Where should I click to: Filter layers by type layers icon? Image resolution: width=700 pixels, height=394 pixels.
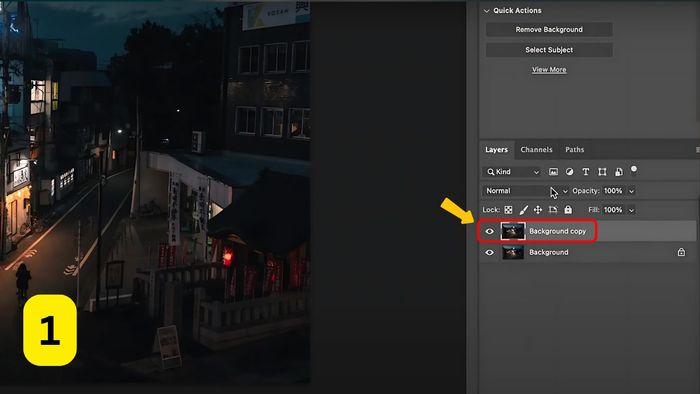tap(586, 172)
